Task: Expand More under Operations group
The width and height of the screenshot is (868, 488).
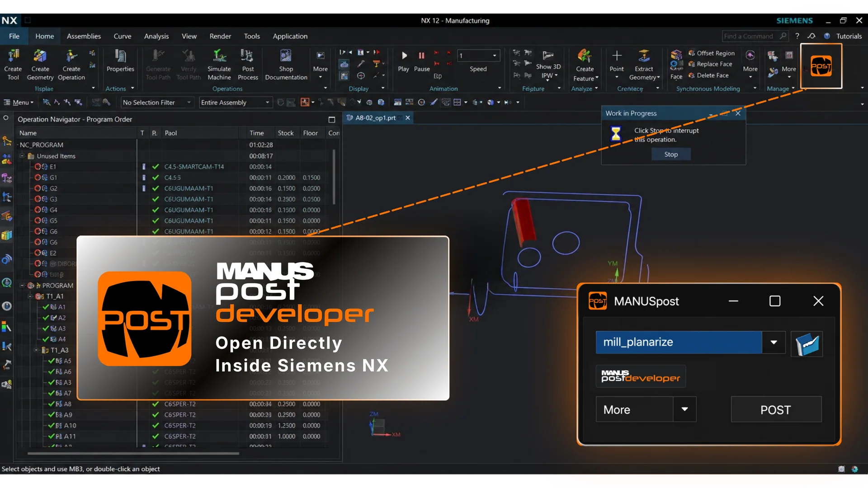Action: 320,64
